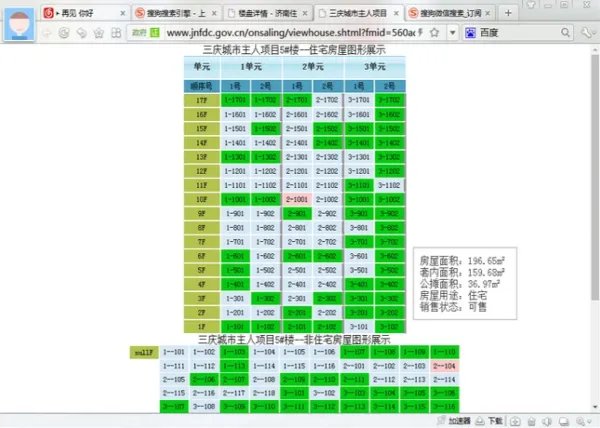This screenshot has width=600, height=428.
Task: Click the Baidu paw search engine icon
Action: point(470,33)
